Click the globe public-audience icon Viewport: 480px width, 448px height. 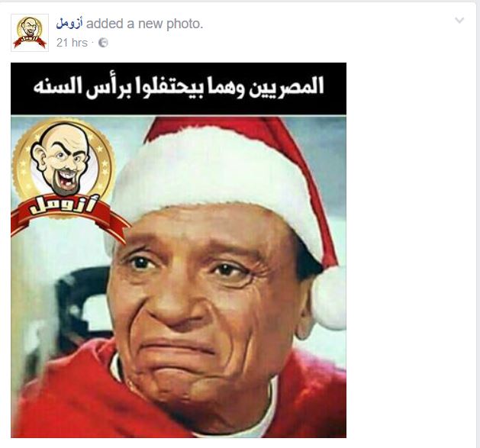tap(103, 43)
